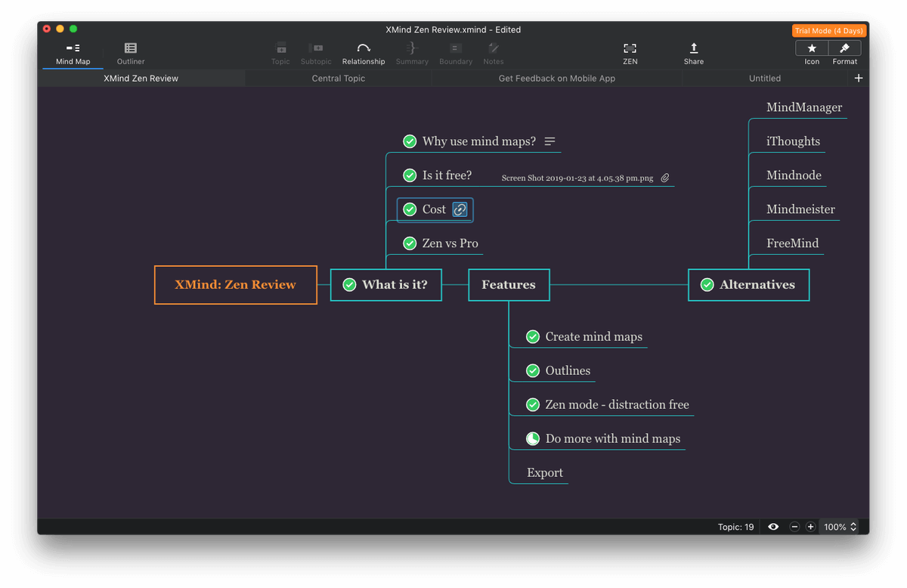Image resolution: width=907 pixels, height=588 pixels.
Task: Select the Mindnode subtopic
Action: coord(794,175)
